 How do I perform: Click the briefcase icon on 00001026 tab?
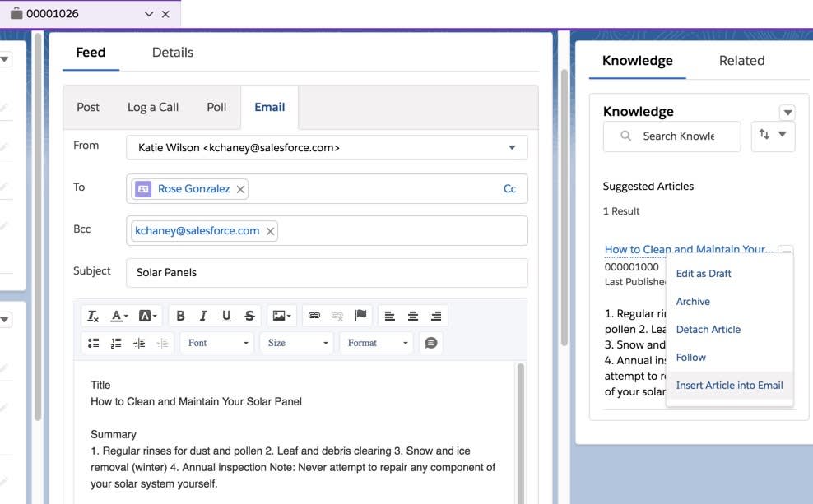pyautogui.click(x=16, y=13)
